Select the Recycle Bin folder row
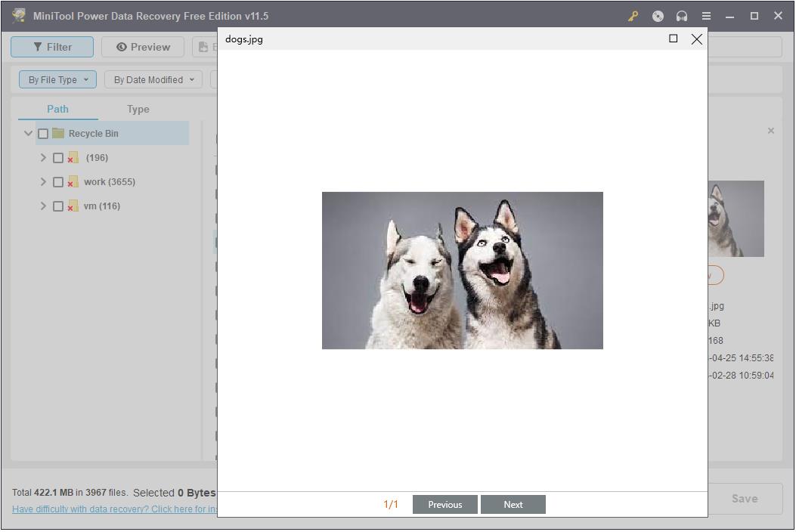Image resolution: width=796 pixels, height=532 pixels. (x=112, y=134)
